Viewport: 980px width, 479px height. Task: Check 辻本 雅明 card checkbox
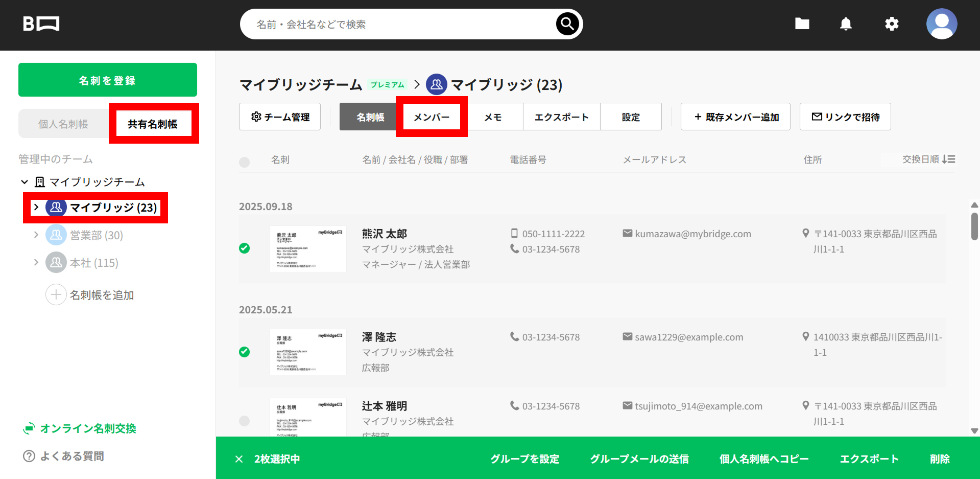coord(244,421)
